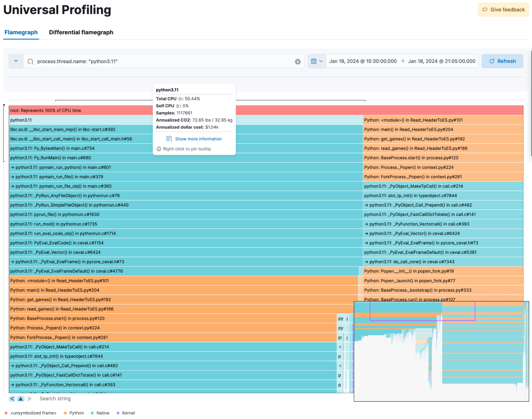Click the Refresh button to reload data

point(503,61)
